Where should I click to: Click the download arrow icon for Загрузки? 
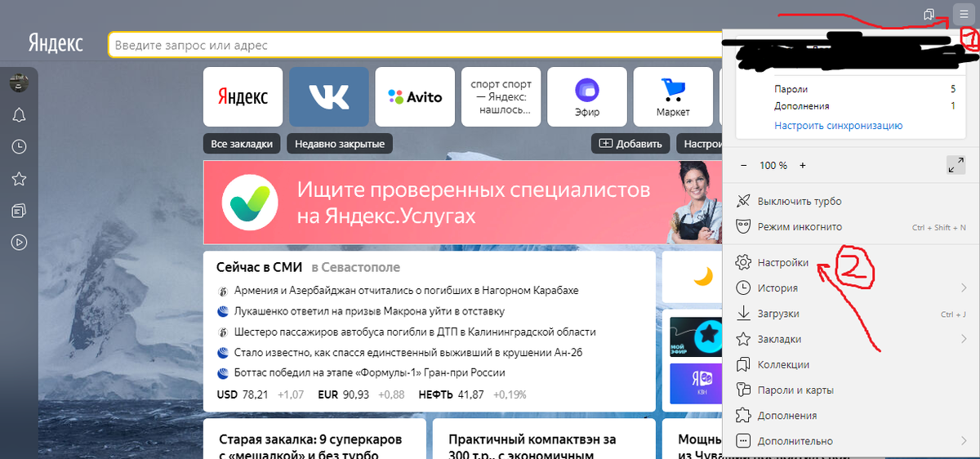pyautogui.click(x=743, y=314)
